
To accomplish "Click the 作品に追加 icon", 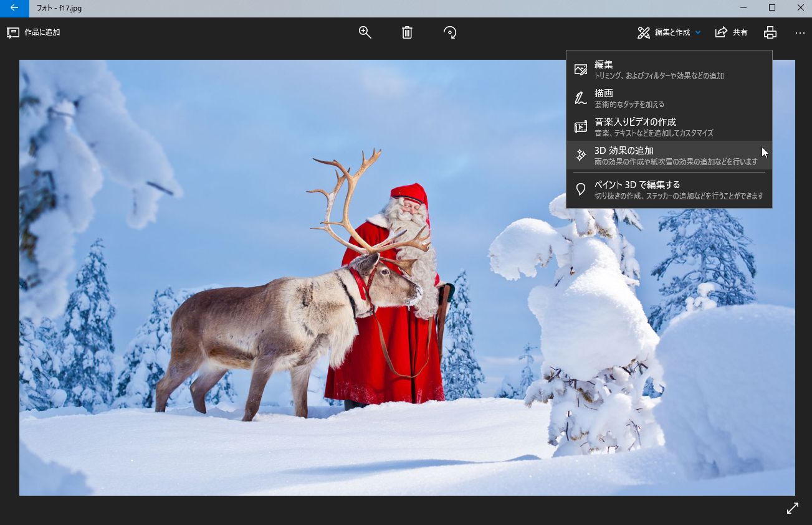I will pos(12,32).
